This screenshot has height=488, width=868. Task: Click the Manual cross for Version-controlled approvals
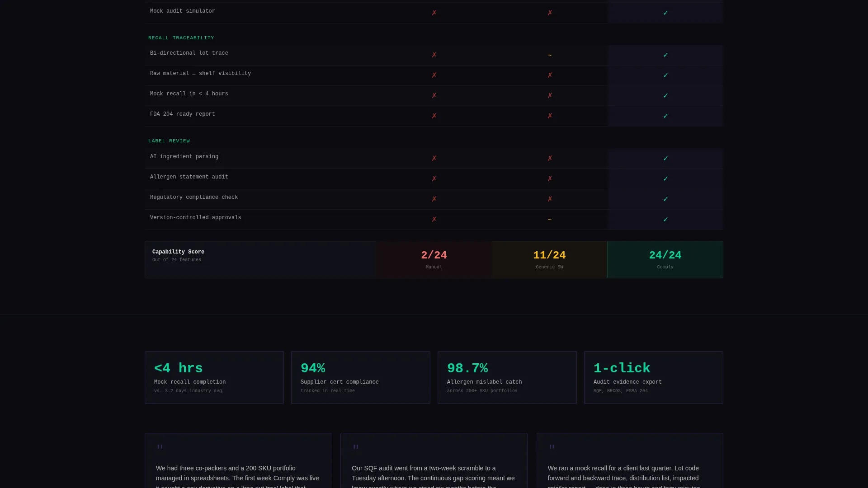[x=434, y=220]
